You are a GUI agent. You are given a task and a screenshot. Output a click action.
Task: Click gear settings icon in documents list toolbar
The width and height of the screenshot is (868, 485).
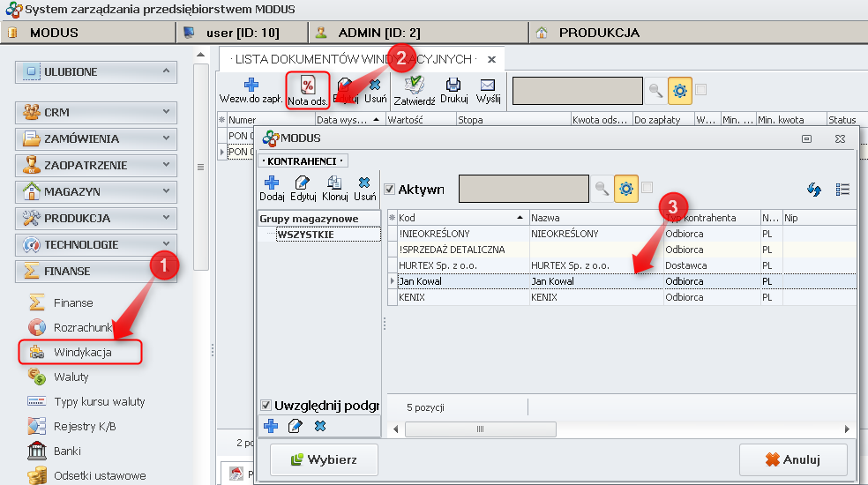pos(680,90)
